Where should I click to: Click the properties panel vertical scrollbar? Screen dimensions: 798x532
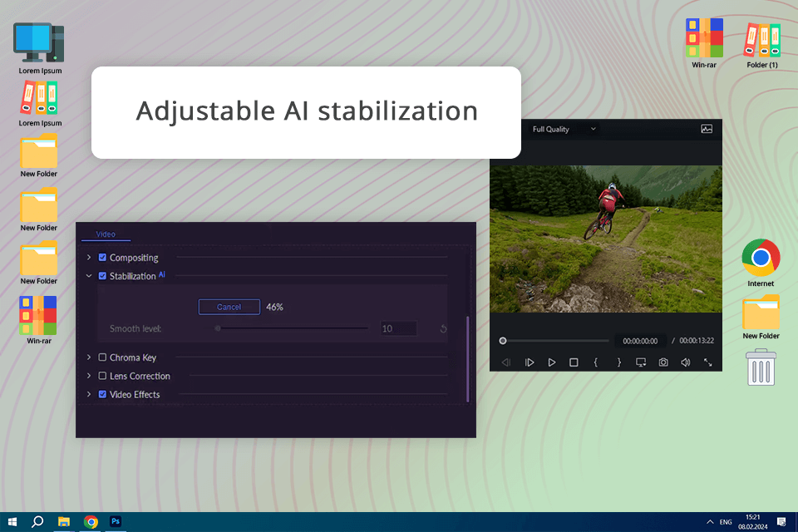click(468, 358)
